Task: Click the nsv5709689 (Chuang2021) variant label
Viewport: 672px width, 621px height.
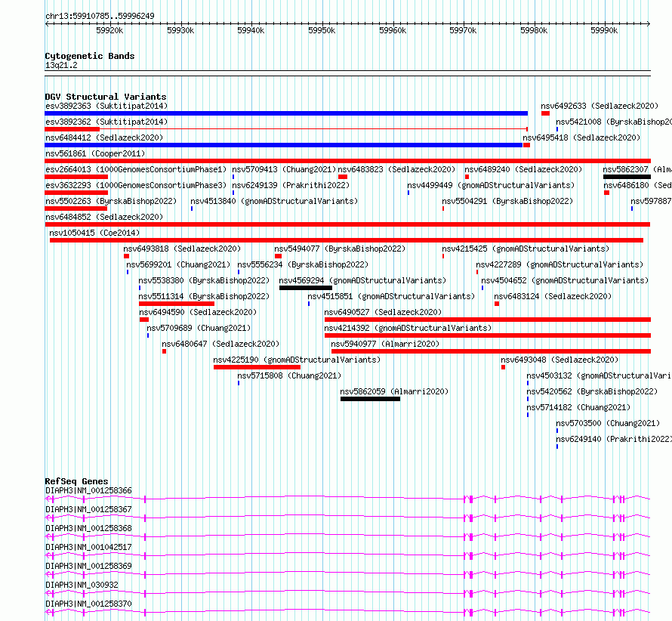Action: pyautogui.click(x=199, y=328)
